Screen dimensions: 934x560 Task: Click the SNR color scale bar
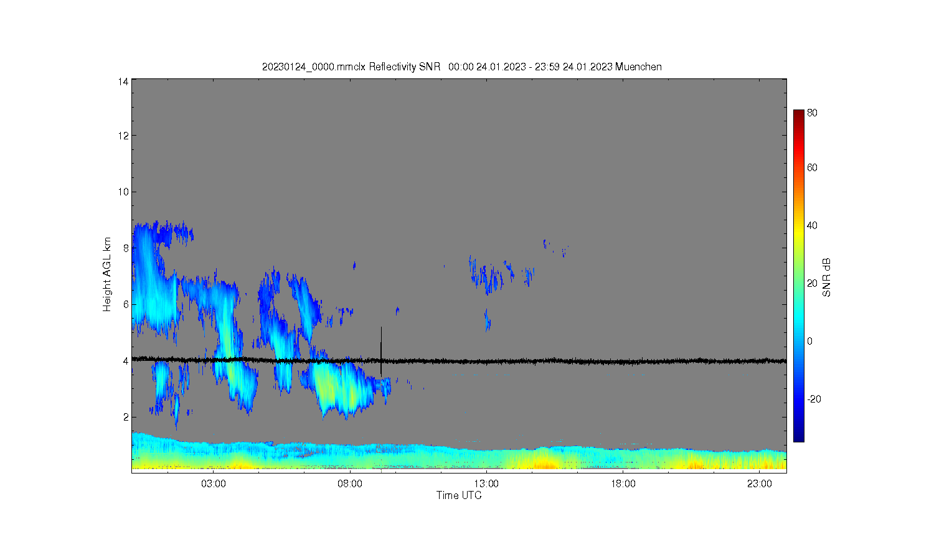[798, 276]
